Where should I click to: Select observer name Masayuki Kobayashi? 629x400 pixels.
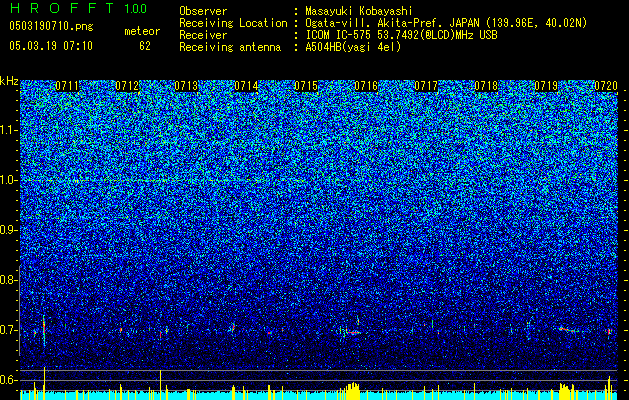pos(359,11)
